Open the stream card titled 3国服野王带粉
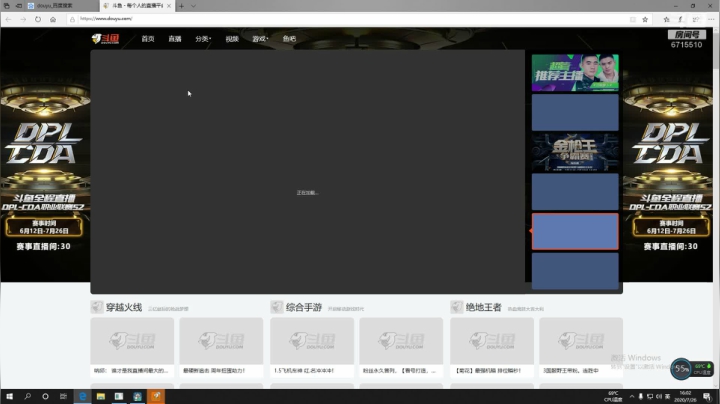 (581, 348)
